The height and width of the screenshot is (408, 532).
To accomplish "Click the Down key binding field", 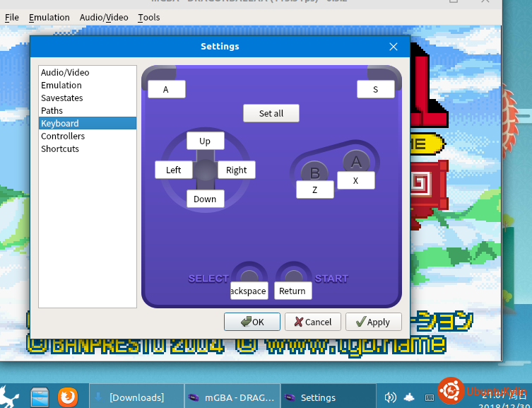I will [206, 199].
